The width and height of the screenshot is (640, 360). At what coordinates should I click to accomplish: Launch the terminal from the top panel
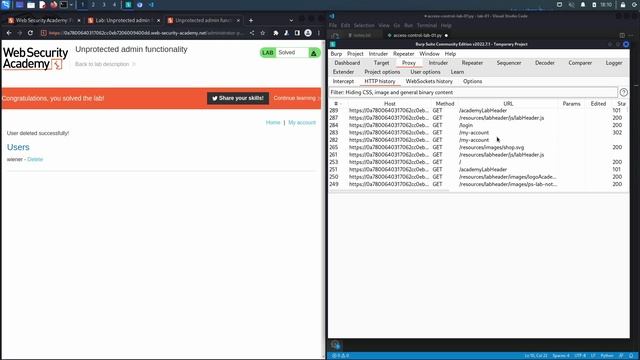click(64, 4)
